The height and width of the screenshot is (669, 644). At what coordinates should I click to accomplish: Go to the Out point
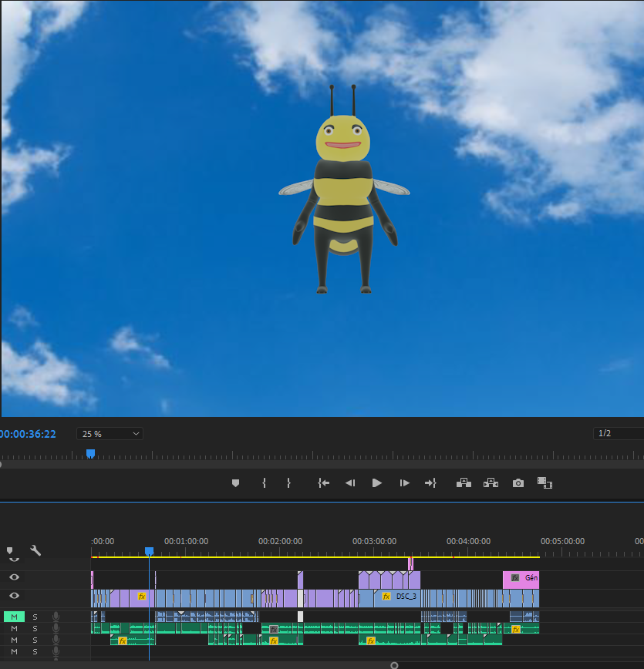430,483
